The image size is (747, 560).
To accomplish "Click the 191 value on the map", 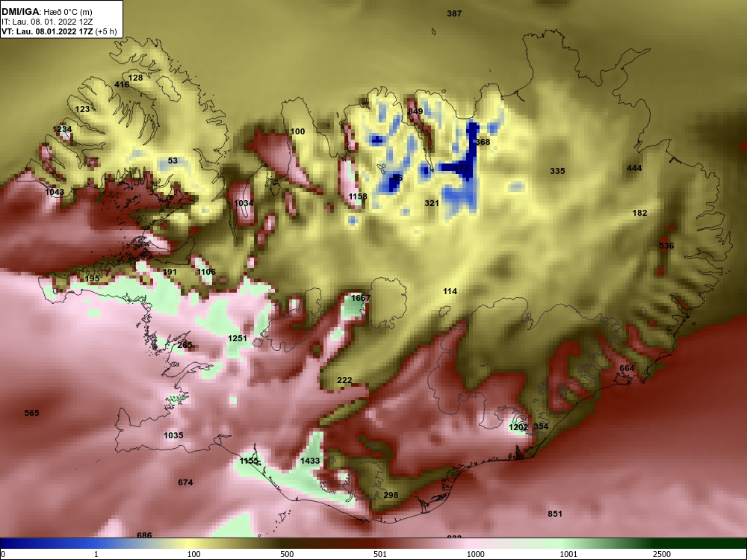I will pyautogui.click(x=170, y=273).
